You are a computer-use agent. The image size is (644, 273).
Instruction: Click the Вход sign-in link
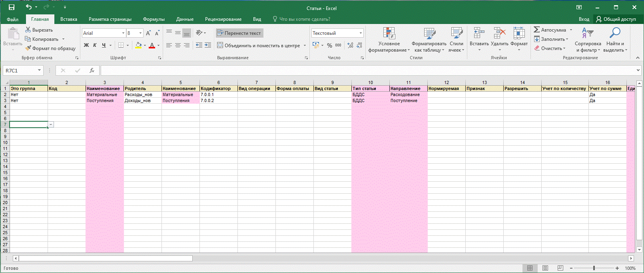(x=584, y=19)
